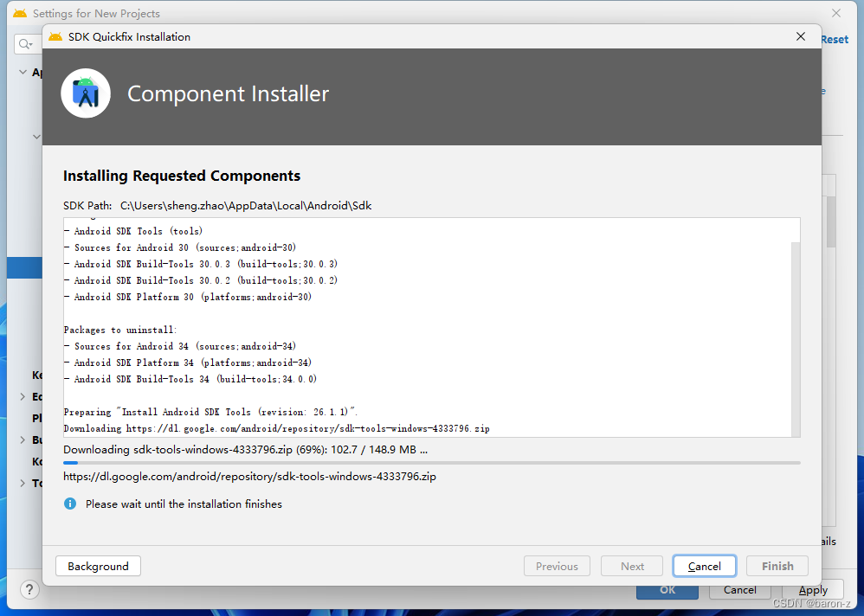Screen dimensions: 864x616
Task: Click the Android icon in SDK Quickfix title bar
Action: coord(55,37)
